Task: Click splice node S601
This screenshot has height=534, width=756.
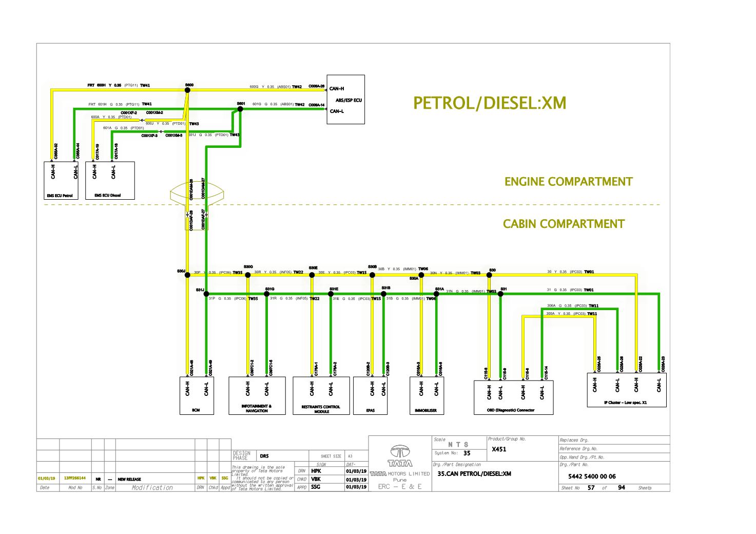Action: click(x=240, y=109)
